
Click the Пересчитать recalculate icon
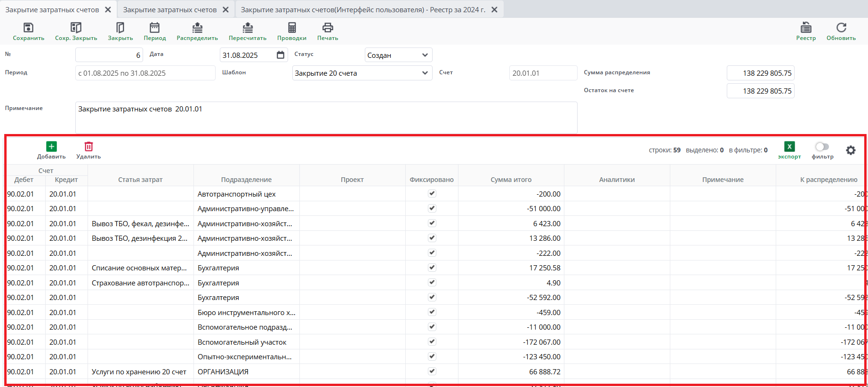click(248, 28)
